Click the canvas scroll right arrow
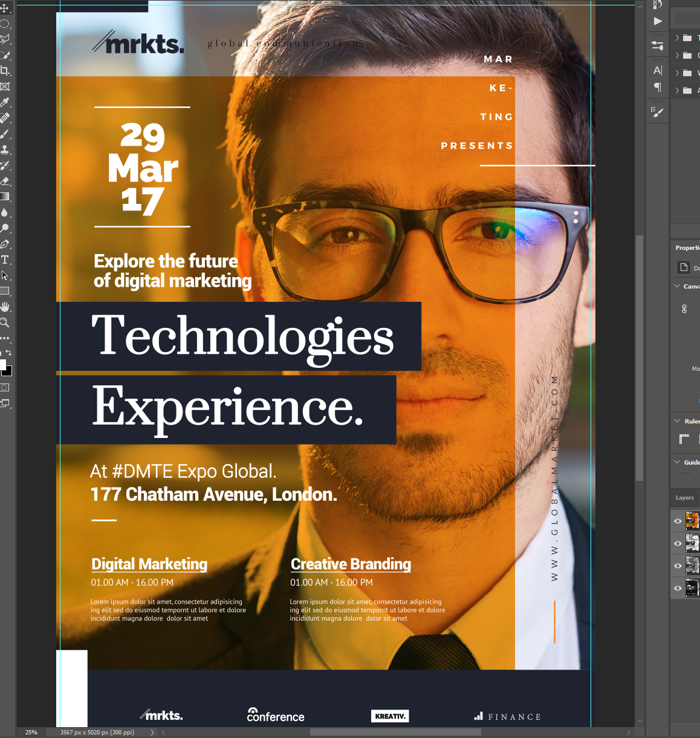The width and height of the screenshot is (700, 738). (x=629, y=732)
